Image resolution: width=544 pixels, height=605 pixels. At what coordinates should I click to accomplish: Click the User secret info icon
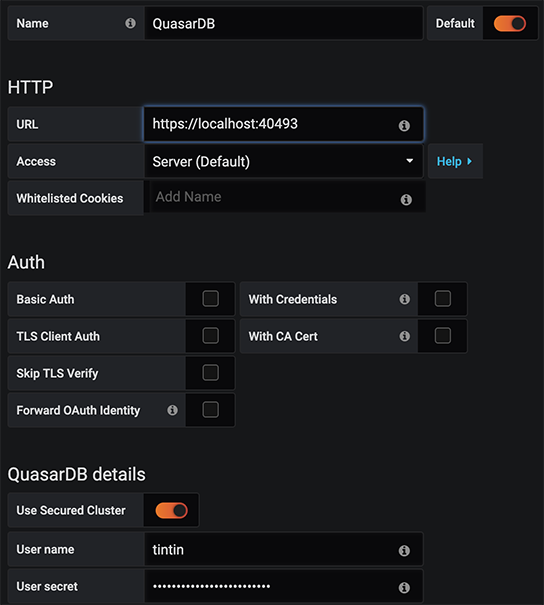[x=404, y=588]
